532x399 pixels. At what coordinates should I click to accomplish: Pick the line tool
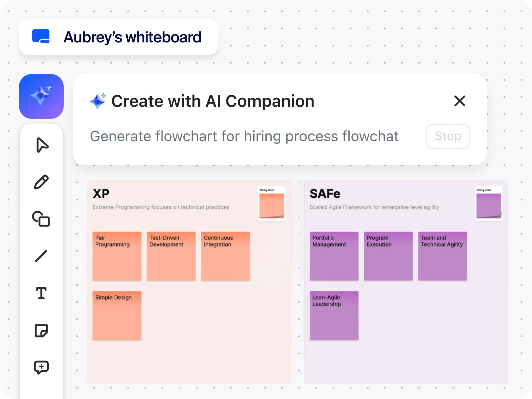click(x=41, y=256)
